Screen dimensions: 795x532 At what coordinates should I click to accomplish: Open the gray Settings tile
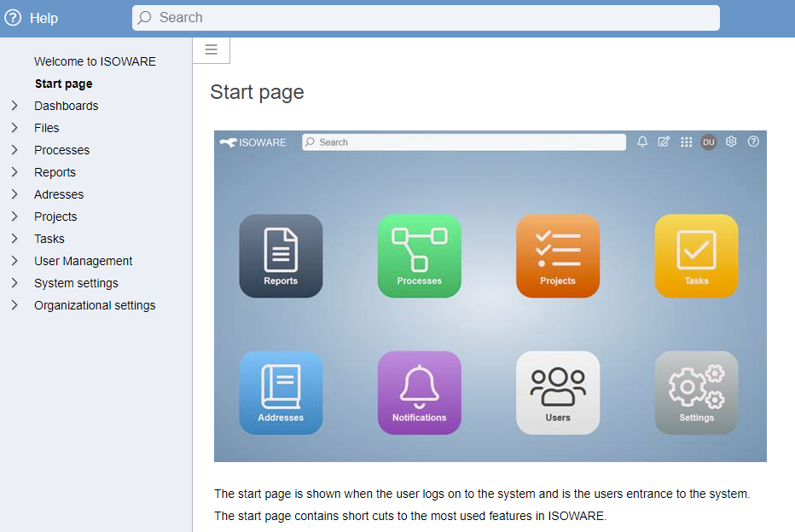pyautogui.click(x=696, y=393)
